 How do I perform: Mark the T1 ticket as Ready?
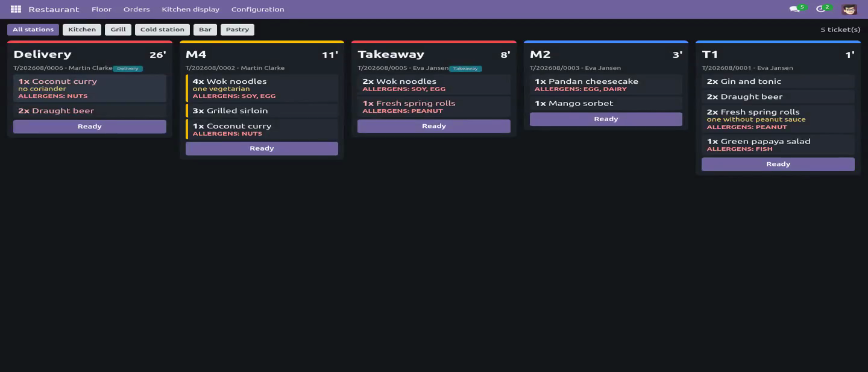778,164
